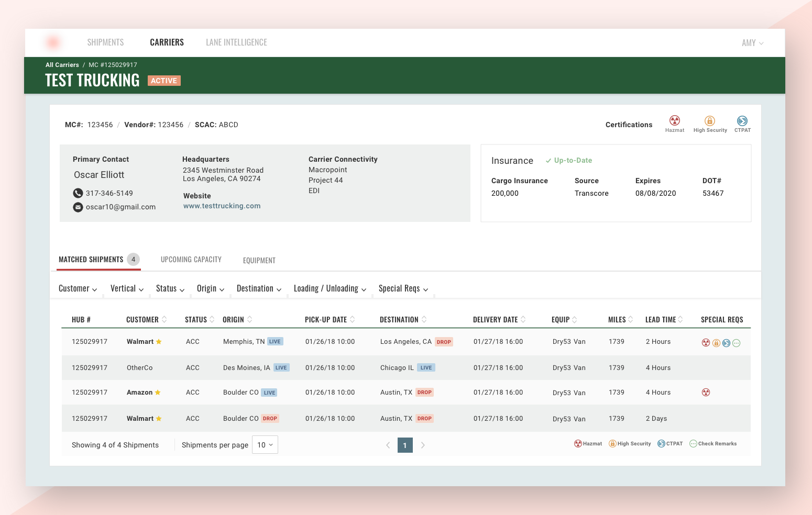This screenshot has width=812, height=515.
Task: Click the CTPAT certification icon
Action: coord(742,121)
